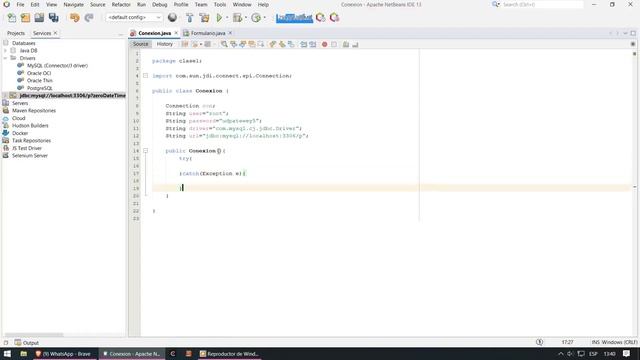
Task: Click the memory usage bar in toolbar
Action: [x=294, y=18]
